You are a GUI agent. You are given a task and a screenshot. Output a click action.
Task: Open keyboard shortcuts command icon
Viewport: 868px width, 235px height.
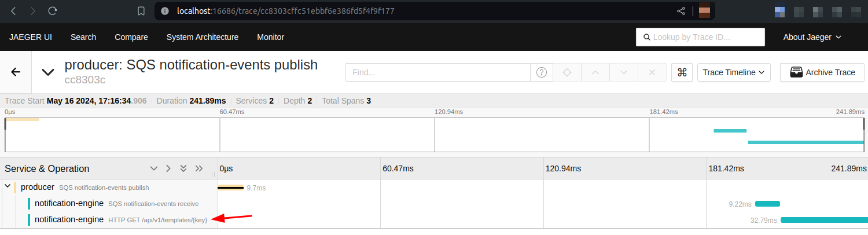tap(682, 72)
